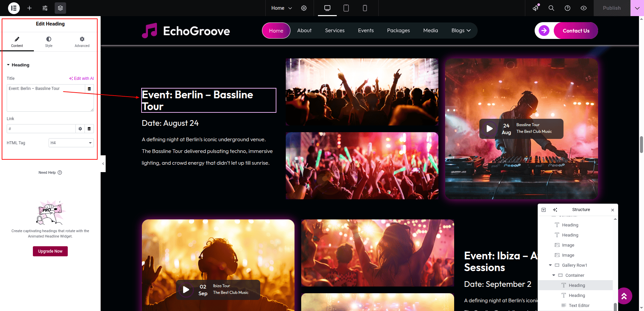The width and height of the screenshot is (644, 311).
Task: Click the Elementor logo menu icon
Action: (x=14, y=8)
